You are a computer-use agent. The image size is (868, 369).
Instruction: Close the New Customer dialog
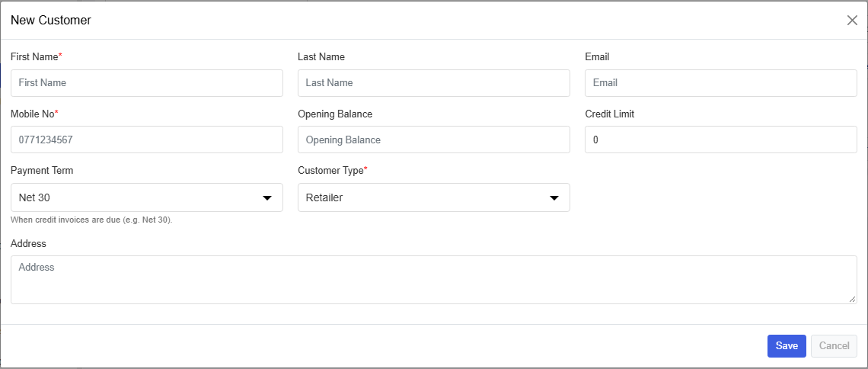coord(852,21)
